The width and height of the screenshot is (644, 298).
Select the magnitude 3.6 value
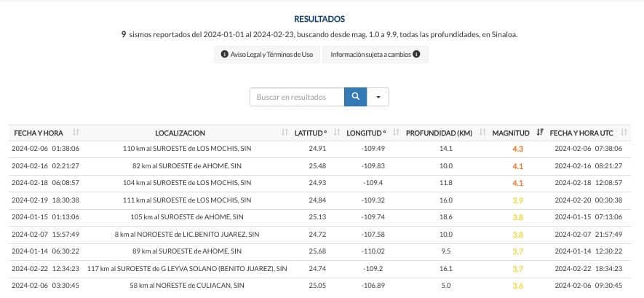coord(517,286)
